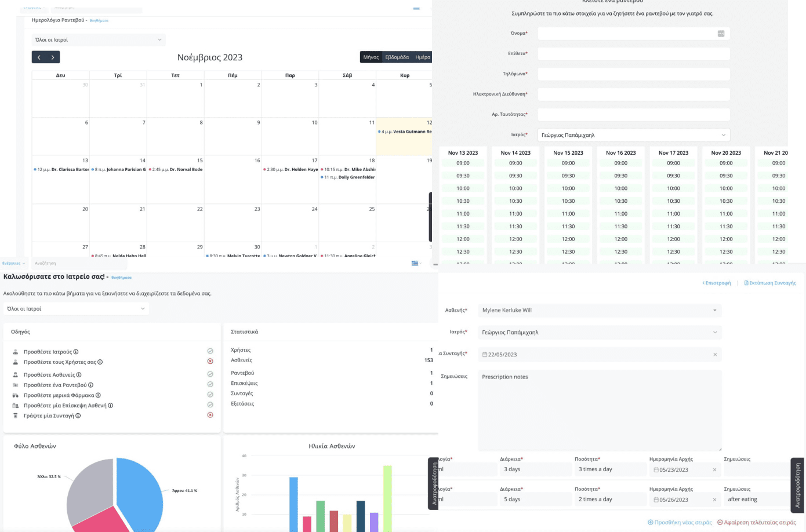Open Όλοι οι Ιατροί dropdown under welcome text
806x532 pixels.
point(76,309)
